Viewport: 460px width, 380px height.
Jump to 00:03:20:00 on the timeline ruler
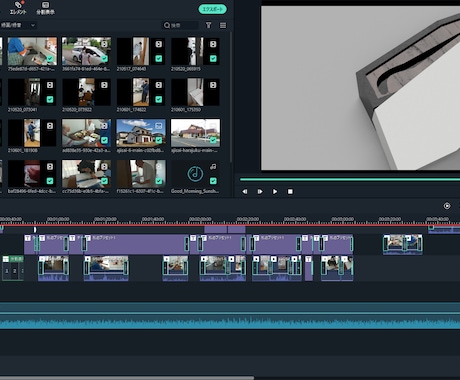390,219
